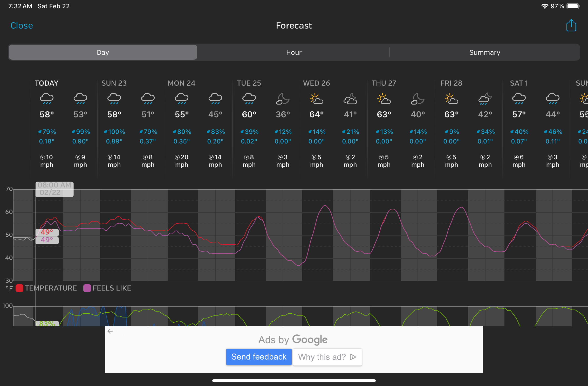Tap the share icon at top right
The height and width of the screenshot is (386, 588).
point(571,25)
